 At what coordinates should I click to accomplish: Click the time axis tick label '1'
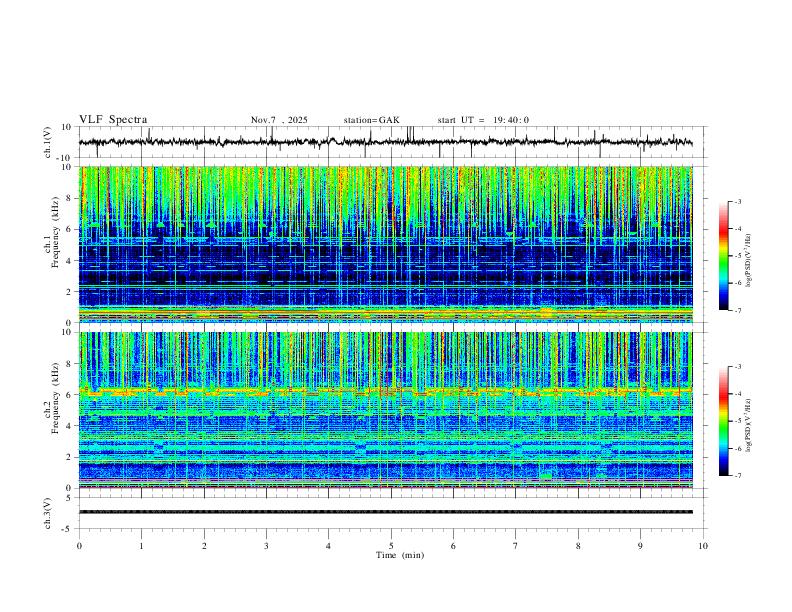click(141, 546)
